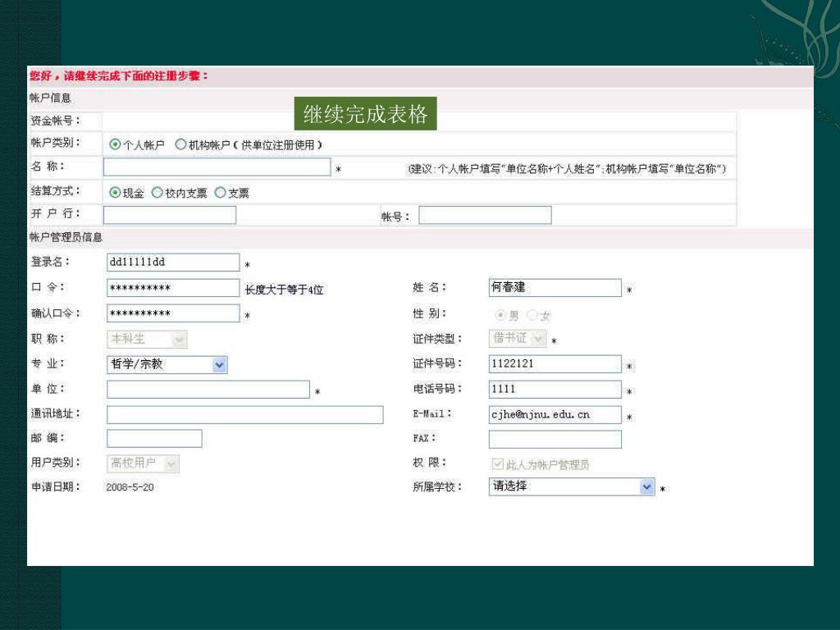
Task: Click the green 继续完成表格 label
Action: (x=365, y=113)
